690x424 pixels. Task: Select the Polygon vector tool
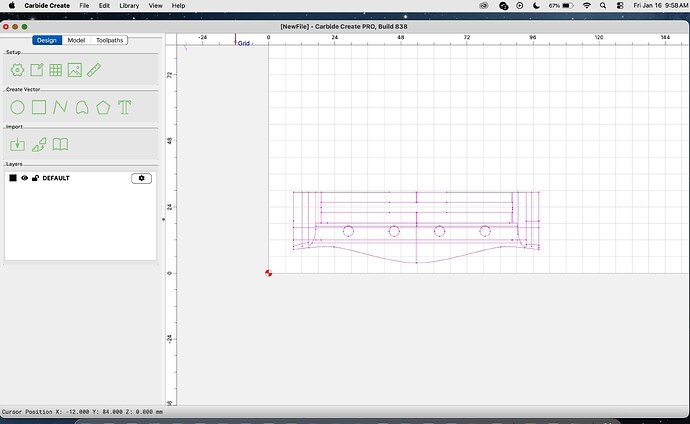pos(103,107)
